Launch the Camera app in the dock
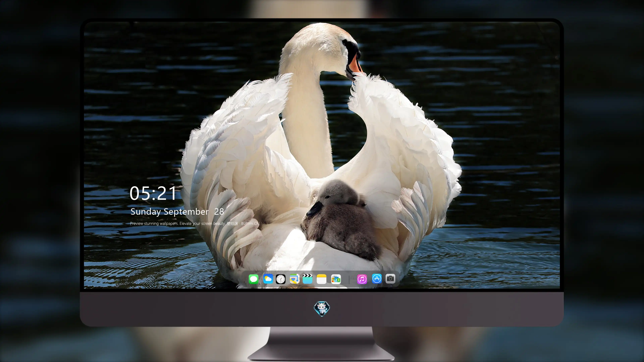 point(390,279)
